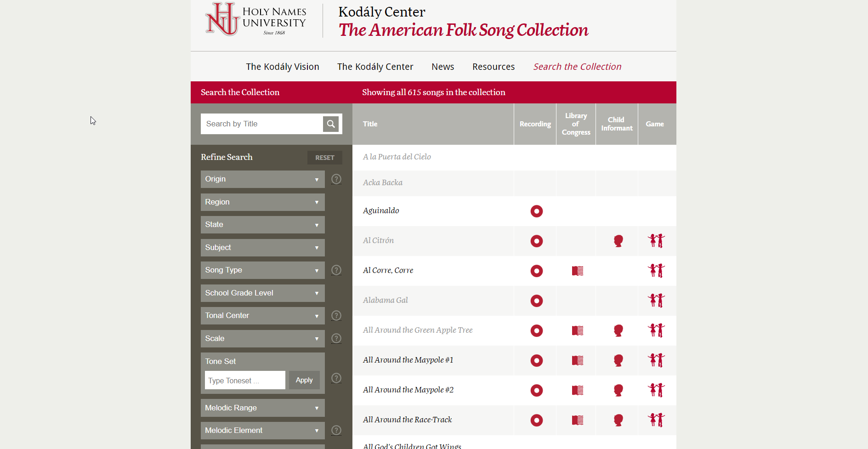Open help icon beside Origin filter

point(336,179)
